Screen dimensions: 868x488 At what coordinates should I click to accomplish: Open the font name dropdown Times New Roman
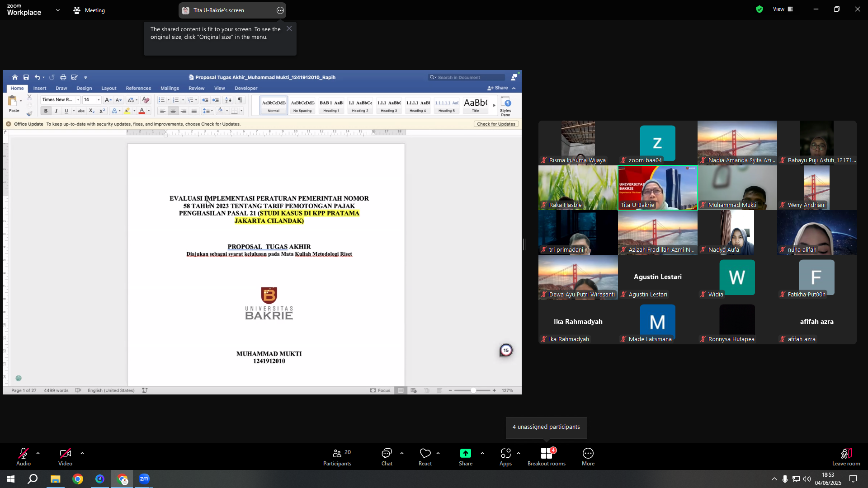click(78, 100)
